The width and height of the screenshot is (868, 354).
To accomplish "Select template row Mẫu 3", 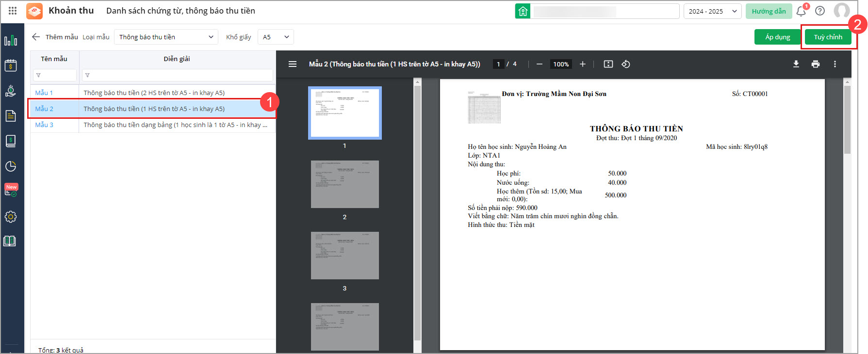I will click(44, 125).
